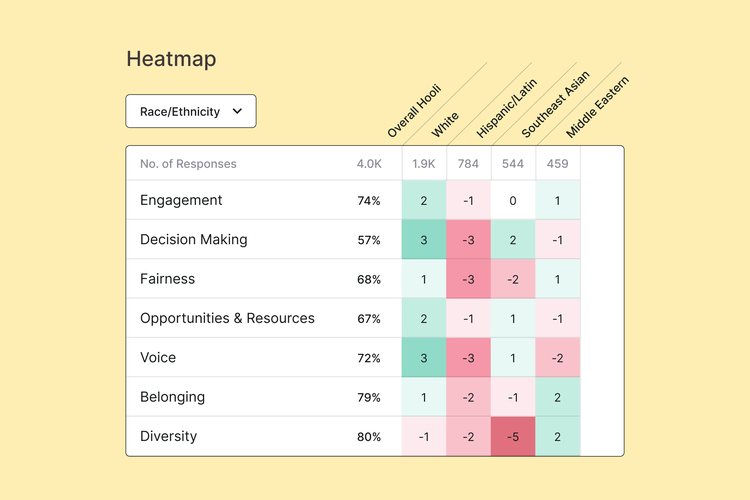Click the Fairness row label
Screen dimensions: 750x500
(x=167, y=279)
